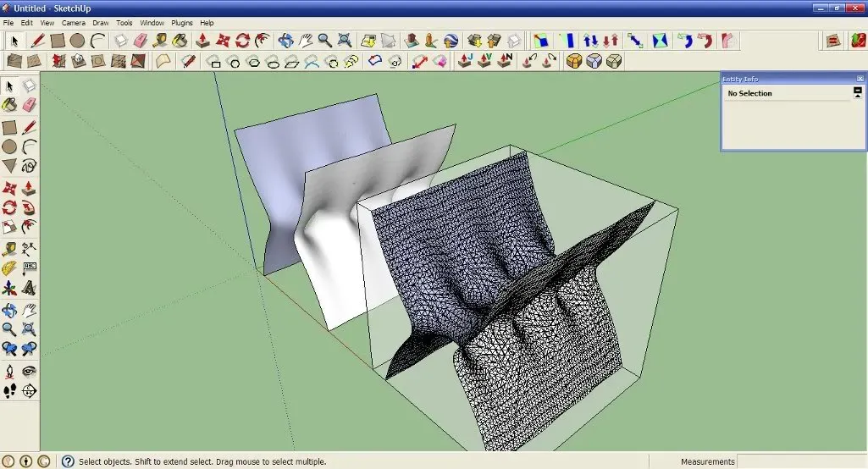The height and width of the screenshot is (469, 868).
Task: Close the Entity Info panel
Action: (860, 79)
